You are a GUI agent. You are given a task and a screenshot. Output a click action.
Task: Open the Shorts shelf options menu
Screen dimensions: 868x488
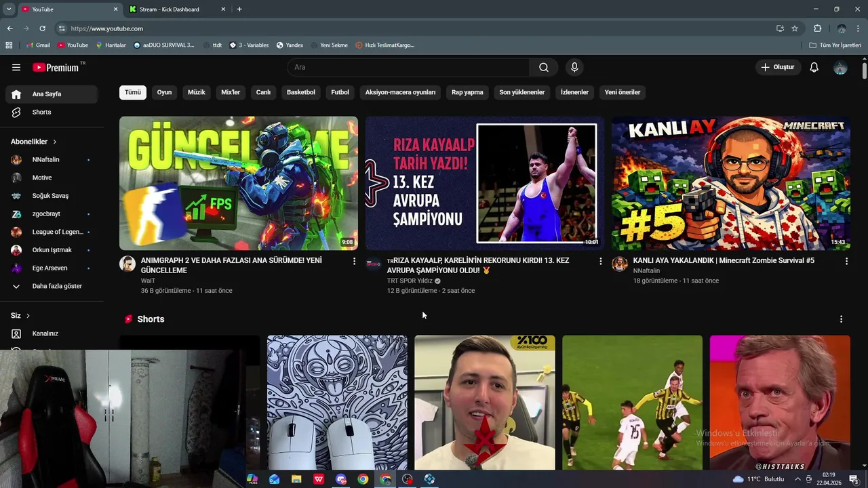[x=841, y=319]
